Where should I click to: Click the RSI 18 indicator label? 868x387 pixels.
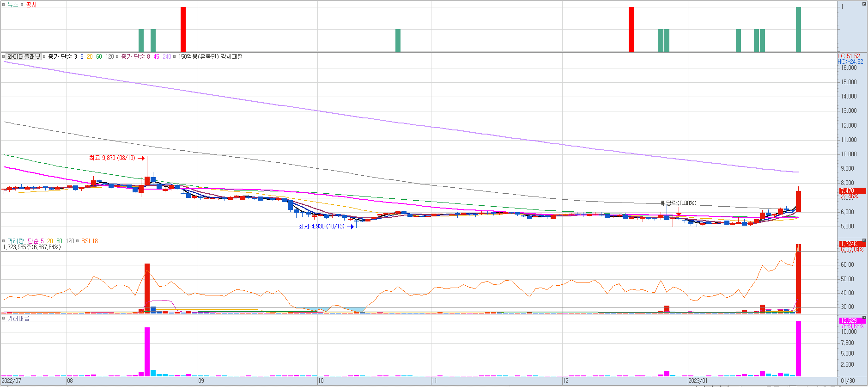click(89, 241)
